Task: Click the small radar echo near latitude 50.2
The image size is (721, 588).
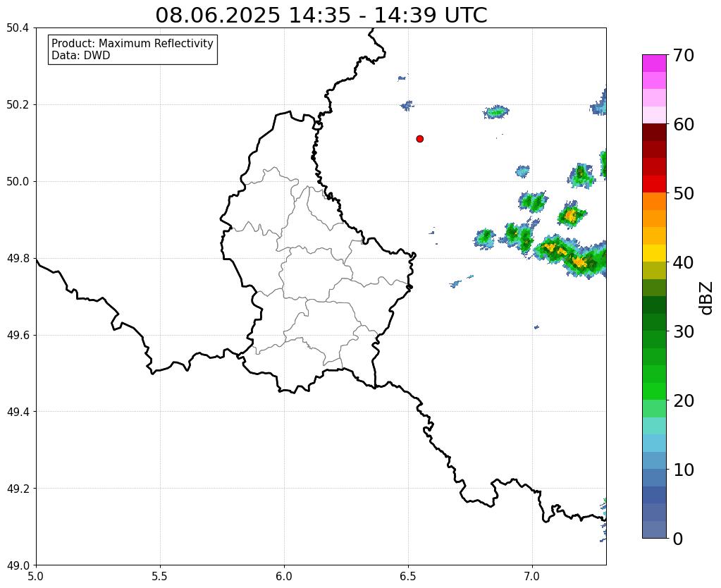Action: (407, 105)
